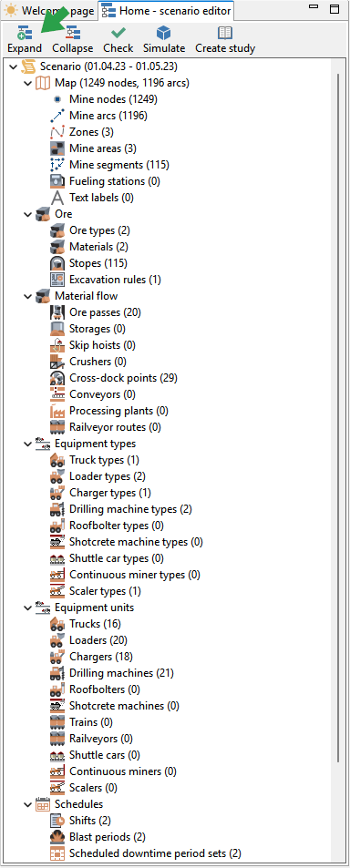Screen dimensions: 350x868
Task: Collapse the Material flow group
Action: point(28,296)
